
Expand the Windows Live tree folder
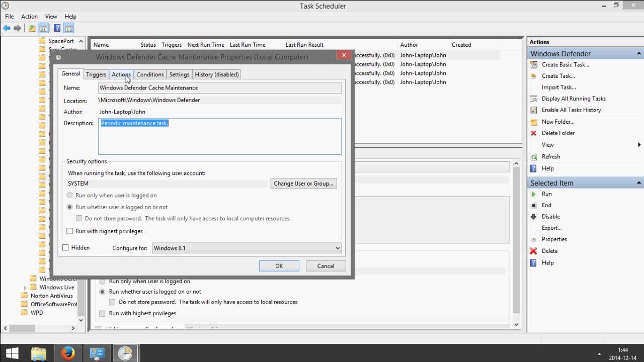[x=25, y=288]
